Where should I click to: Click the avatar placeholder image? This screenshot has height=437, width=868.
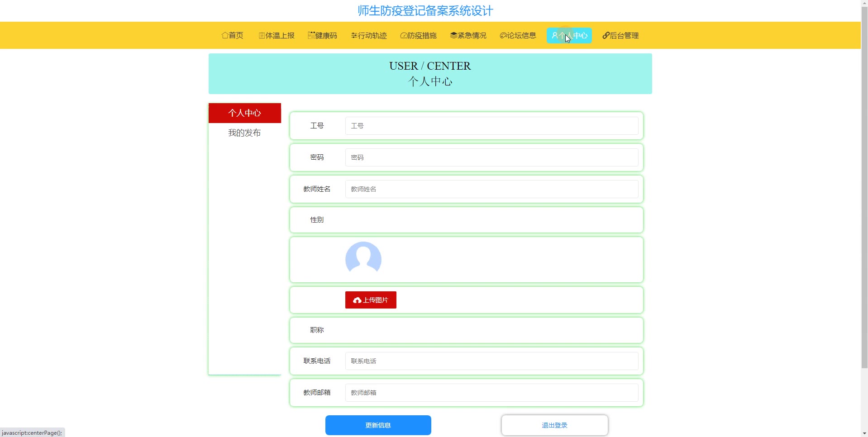(x=363, y=260)
